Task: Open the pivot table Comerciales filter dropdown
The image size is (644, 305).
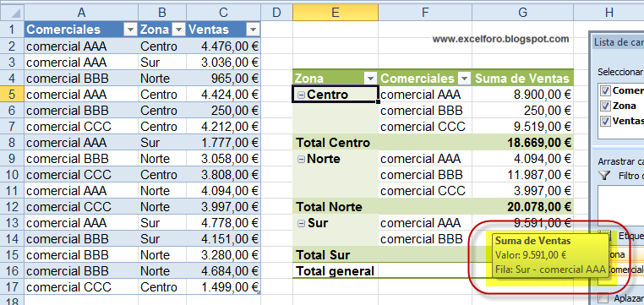Action: (464, 78)
